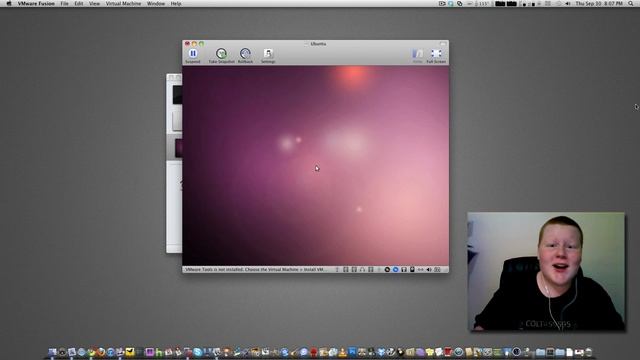Click the 'VMware Tools is not installed' status message
Screen dimensions: 640x360
256,269
